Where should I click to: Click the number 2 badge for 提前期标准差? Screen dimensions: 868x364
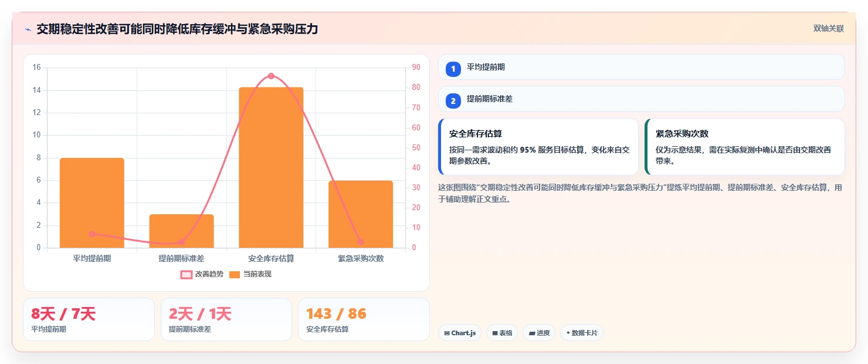(x=453, y=100)
